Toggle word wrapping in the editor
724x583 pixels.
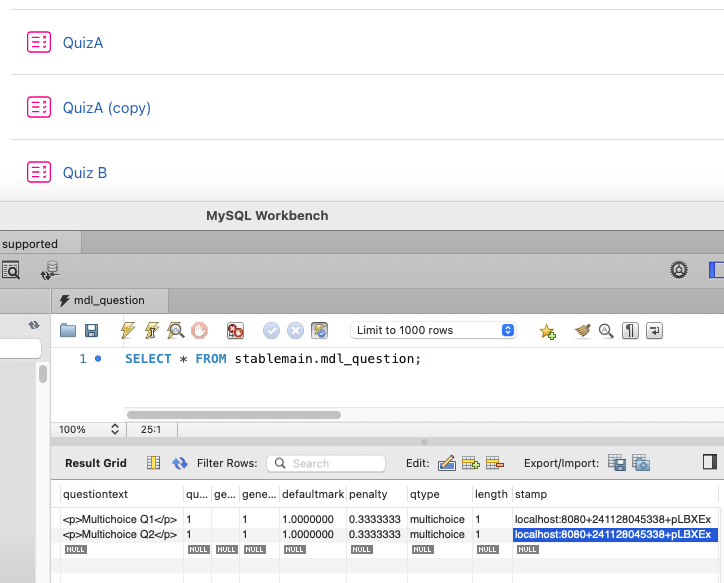point(654,331)
